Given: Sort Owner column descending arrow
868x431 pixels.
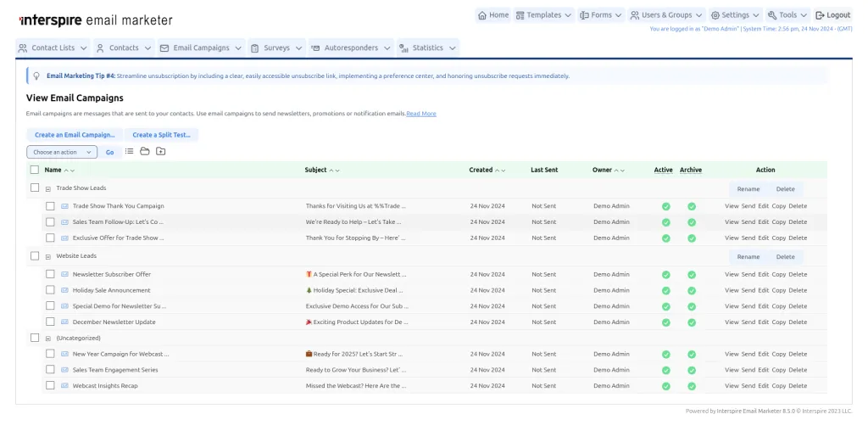Looking at the screenshot, I should coord(622,171).
